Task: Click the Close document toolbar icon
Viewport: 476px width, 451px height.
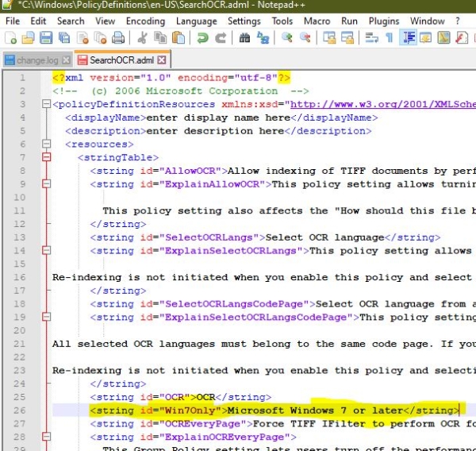Action: tap(83, 38)
